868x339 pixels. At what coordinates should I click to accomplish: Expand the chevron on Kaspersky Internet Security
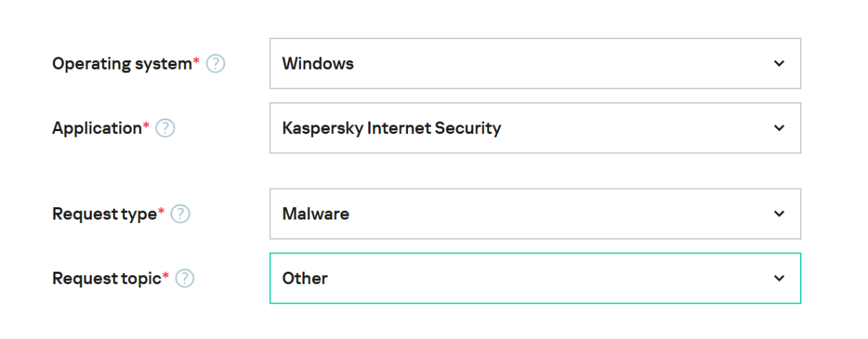click(779, 128)
